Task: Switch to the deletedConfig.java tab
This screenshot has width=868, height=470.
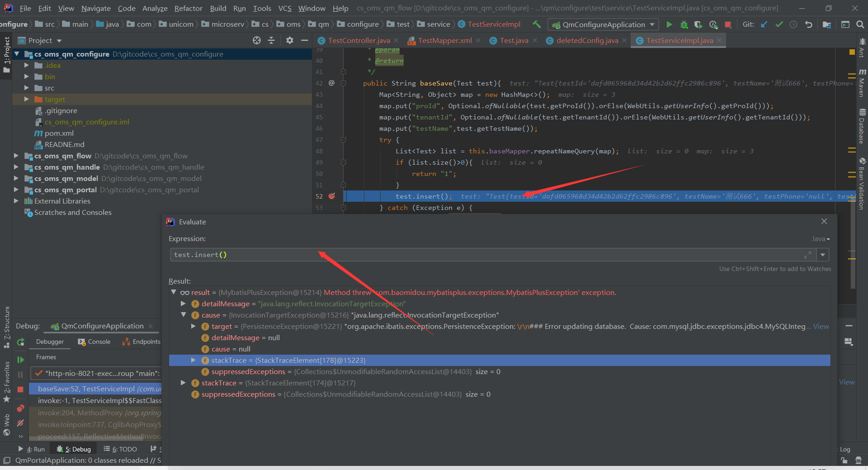Action: (587, 40)
